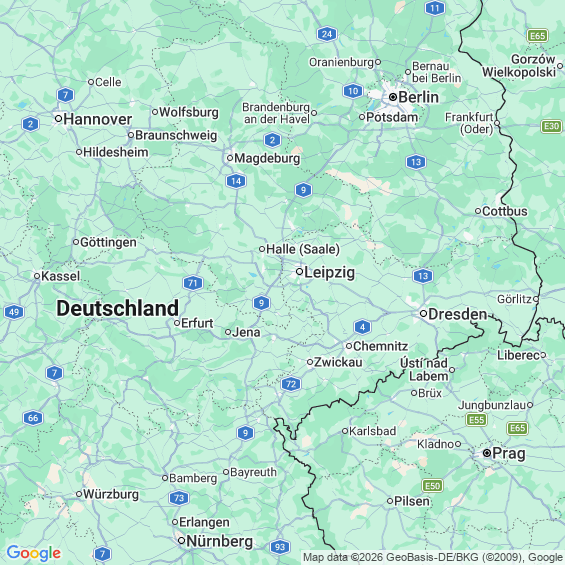Select the Leipzig city dot
The height and width of the screenshot is (565, 565).
pyautogui.click(x=299, y=271)
